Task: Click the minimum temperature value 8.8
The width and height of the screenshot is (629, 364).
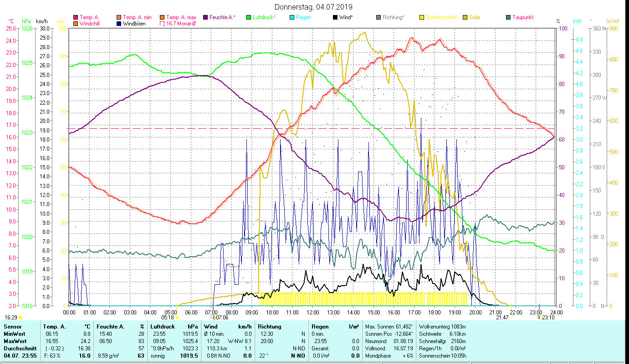Action: pos(86,334)
